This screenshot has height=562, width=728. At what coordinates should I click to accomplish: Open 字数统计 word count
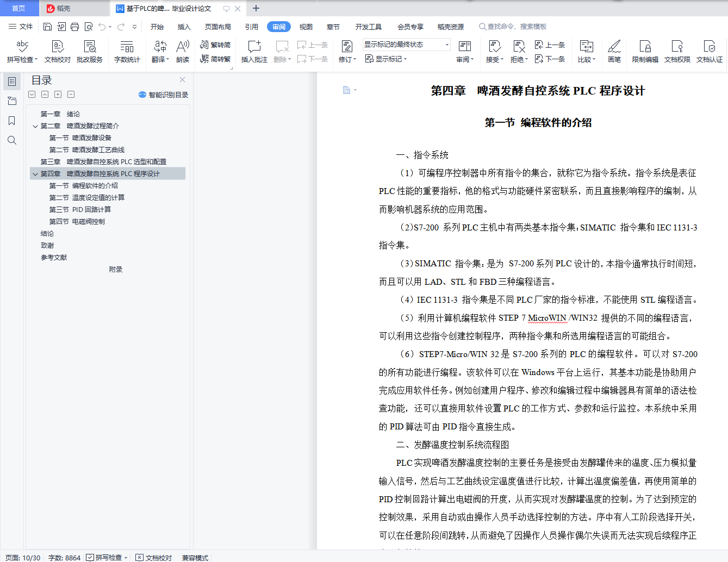point(127,52)
